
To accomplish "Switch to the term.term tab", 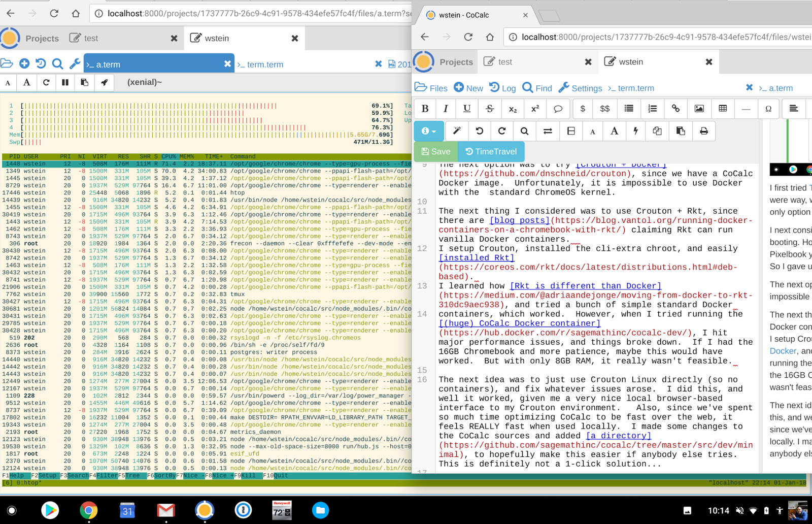I will click(631, 88).
